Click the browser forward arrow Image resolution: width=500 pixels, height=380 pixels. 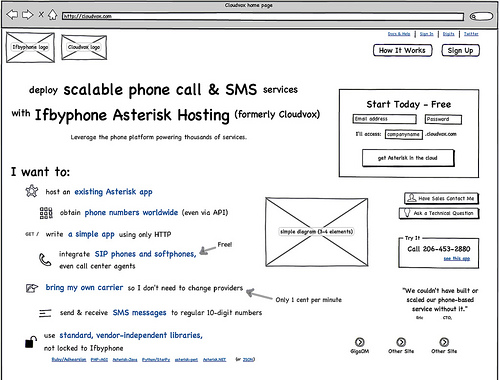tap(27, 15)
